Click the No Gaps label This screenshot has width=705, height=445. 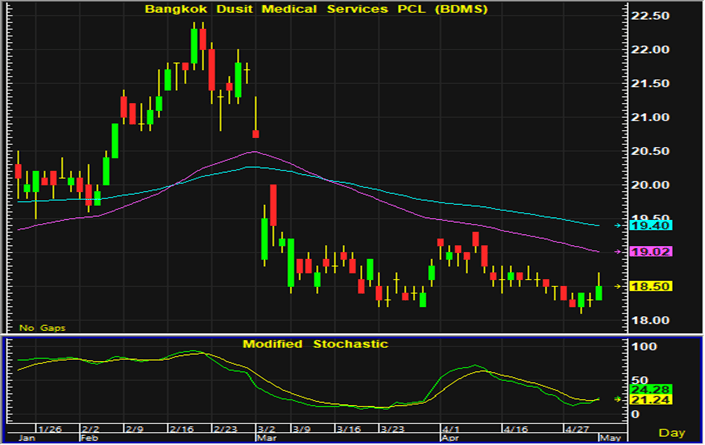click(42, 328)
